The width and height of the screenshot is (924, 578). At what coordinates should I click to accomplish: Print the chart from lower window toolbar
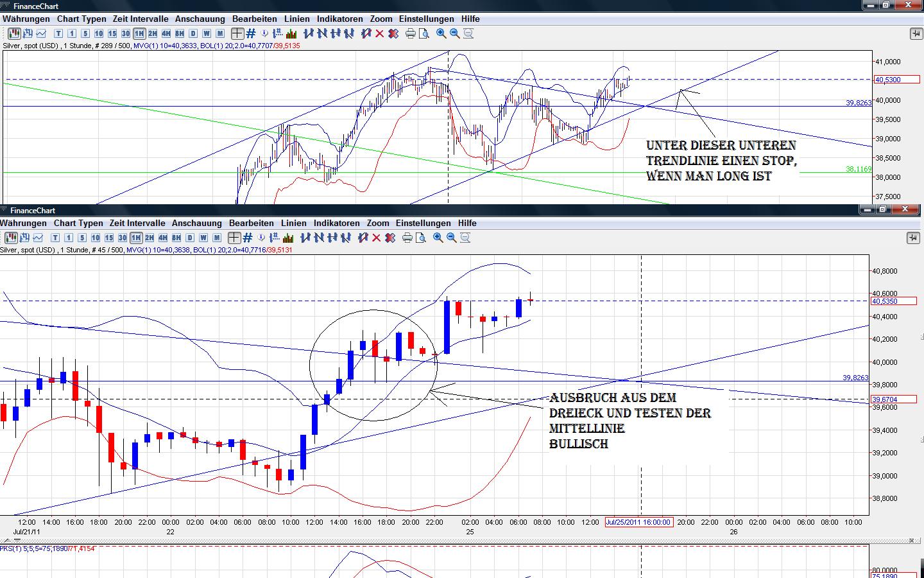point(407,238)
